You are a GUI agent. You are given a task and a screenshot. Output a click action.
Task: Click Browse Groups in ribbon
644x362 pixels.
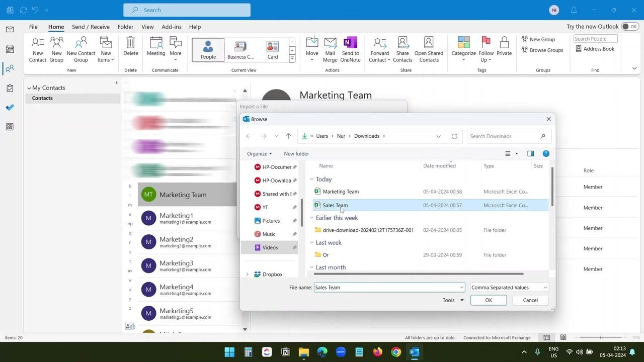point(542,50)
